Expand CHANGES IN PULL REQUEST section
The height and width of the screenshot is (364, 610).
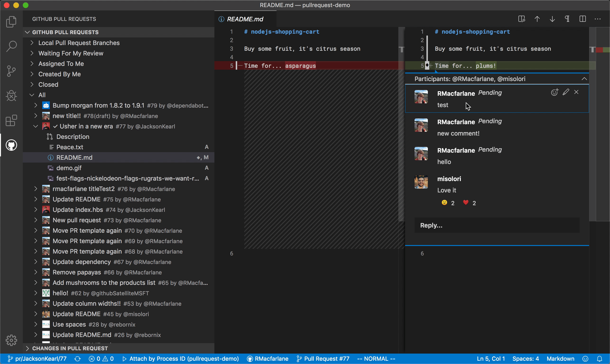pyautogui.click(x=119, y=348)
